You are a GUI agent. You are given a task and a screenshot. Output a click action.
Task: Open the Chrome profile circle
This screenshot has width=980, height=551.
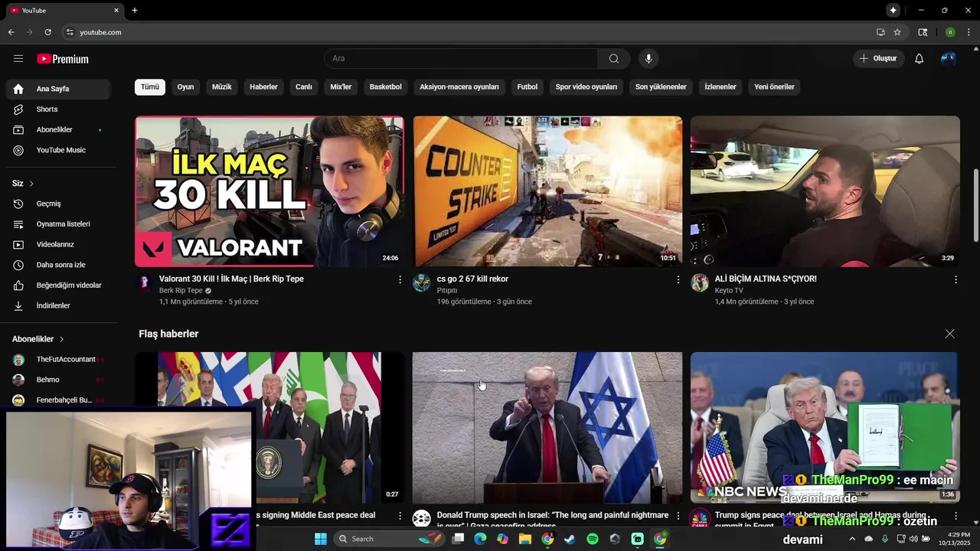[950, 32]
